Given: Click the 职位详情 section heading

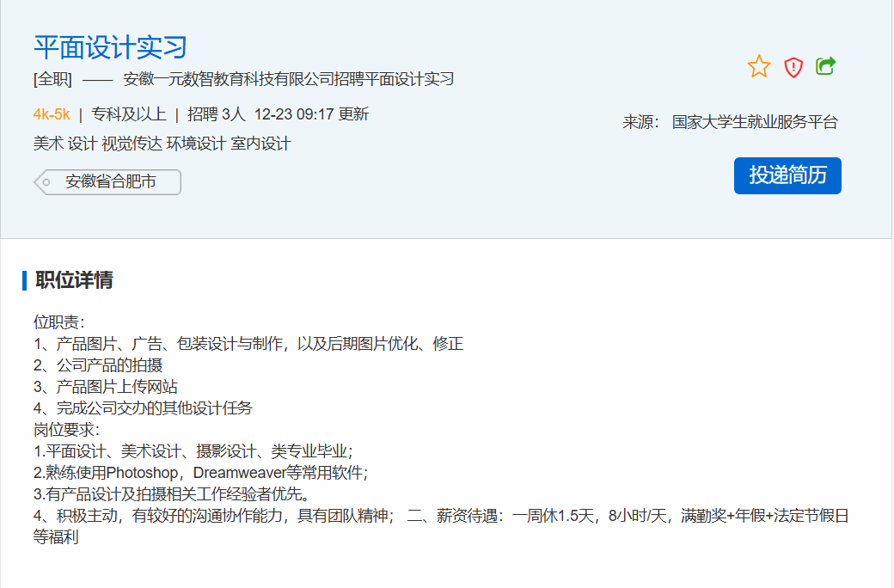Looking at the screenshot, I should click(x=74, y=280).
